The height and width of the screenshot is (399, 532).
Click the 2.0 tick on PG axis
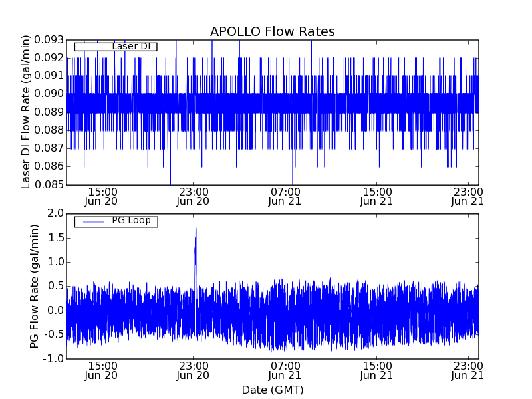click(56, 213)
